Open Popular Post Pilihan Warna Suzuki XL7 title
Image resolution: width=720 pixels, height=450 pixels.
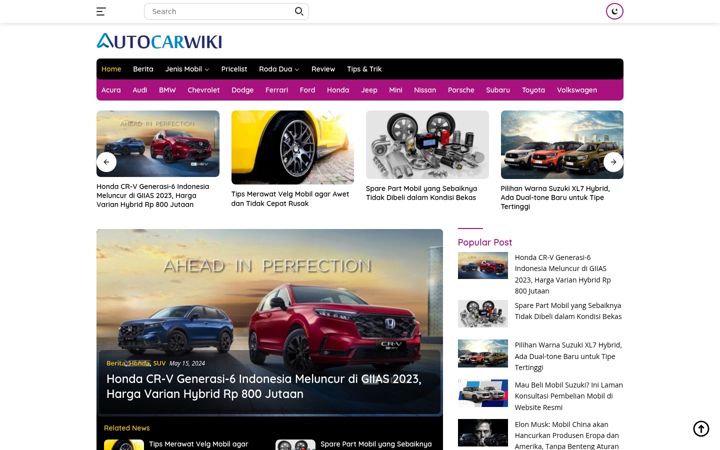568,356
